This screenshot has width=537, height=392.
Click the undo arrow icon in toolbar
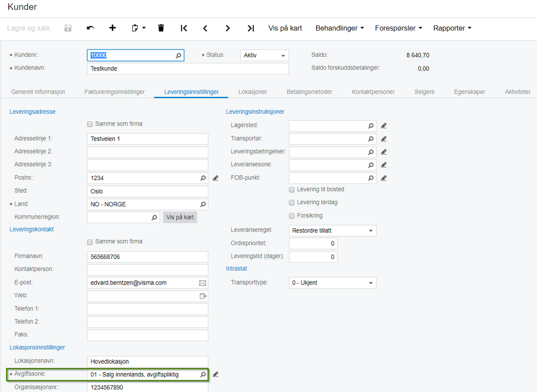(x=90, y=28)
